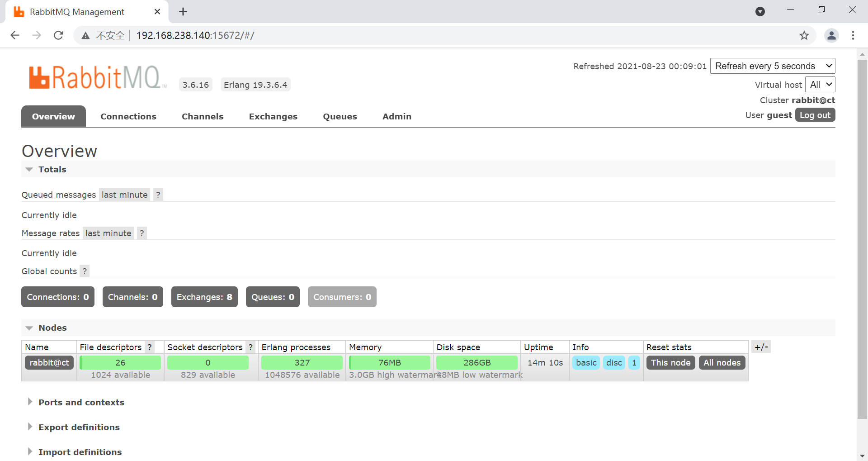Click the page vertical scrollbar

(x=862, y=240)
